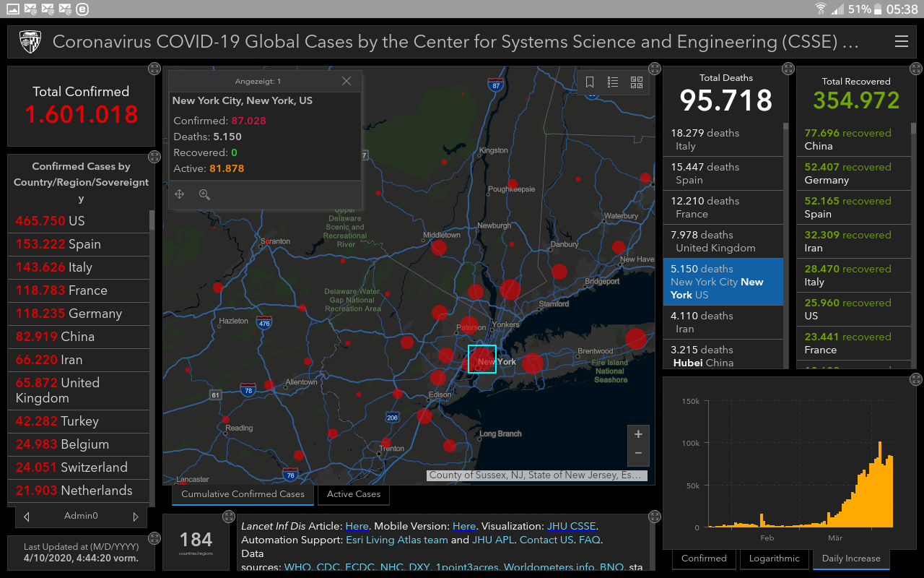Expand the Total Confirmed panel

[x=154, y=69]
